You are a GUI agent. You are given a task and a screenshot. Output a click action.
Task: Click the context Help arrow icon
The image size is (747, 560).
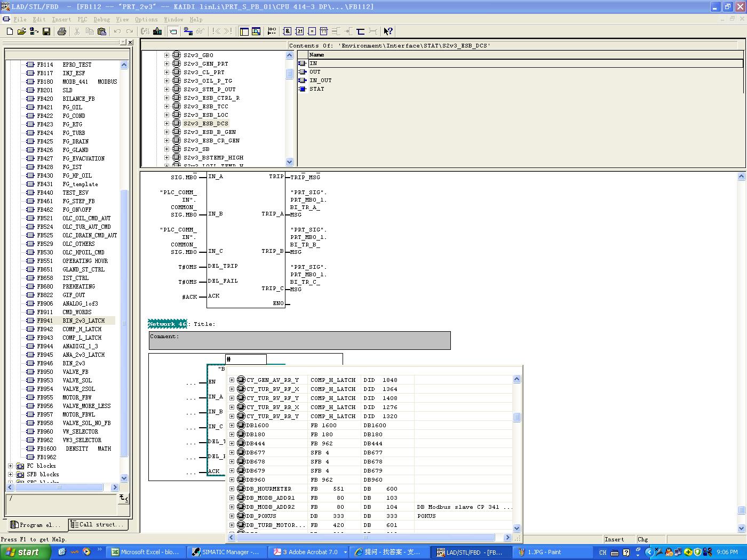[388, 31]
